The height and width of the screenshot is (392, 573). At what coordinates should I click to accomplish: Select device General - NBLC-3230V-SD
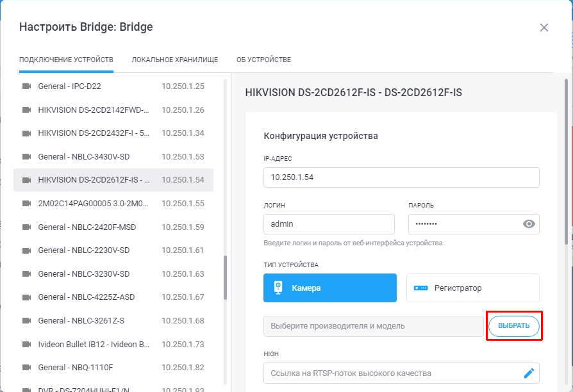[x=113, y=274]
